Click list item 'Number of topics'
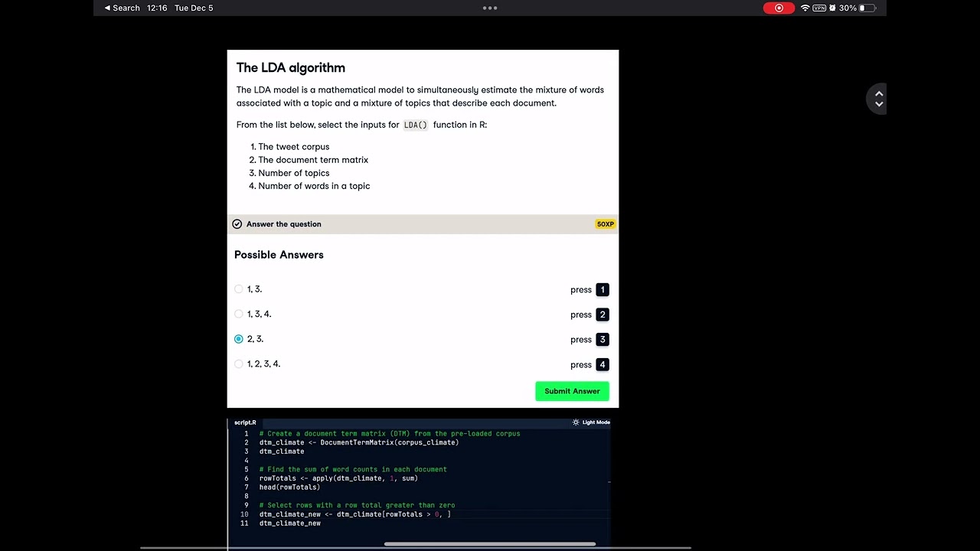 (x=294, y=173)
